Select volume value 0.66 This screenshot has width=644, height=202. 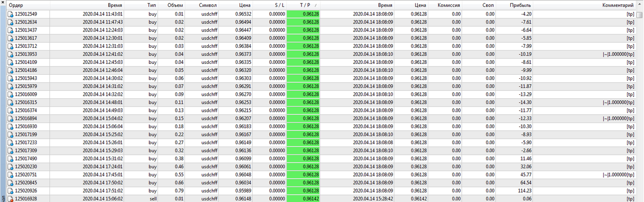[x=179, y=183]
